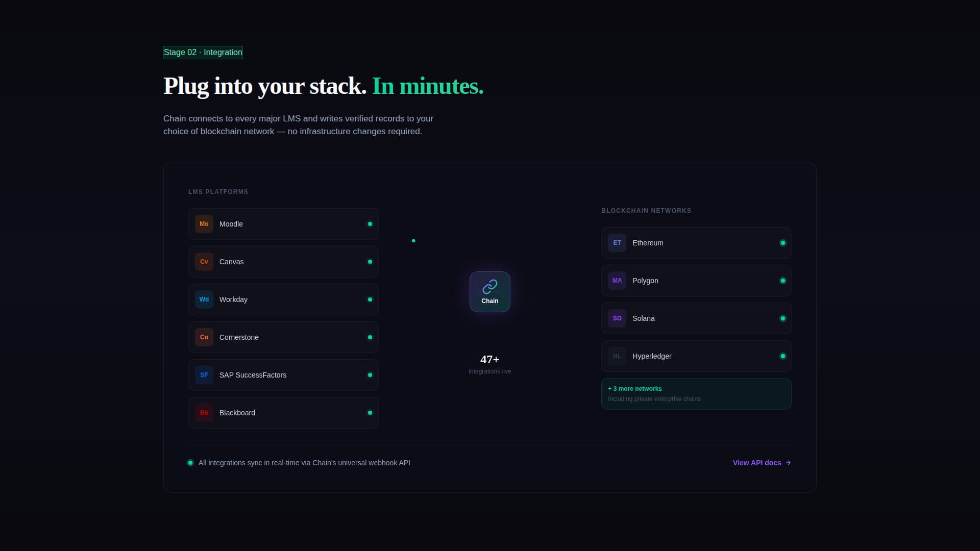
Task: Click the Blackboard "Bb" icon badge
Action: click(x=204, y=413)
